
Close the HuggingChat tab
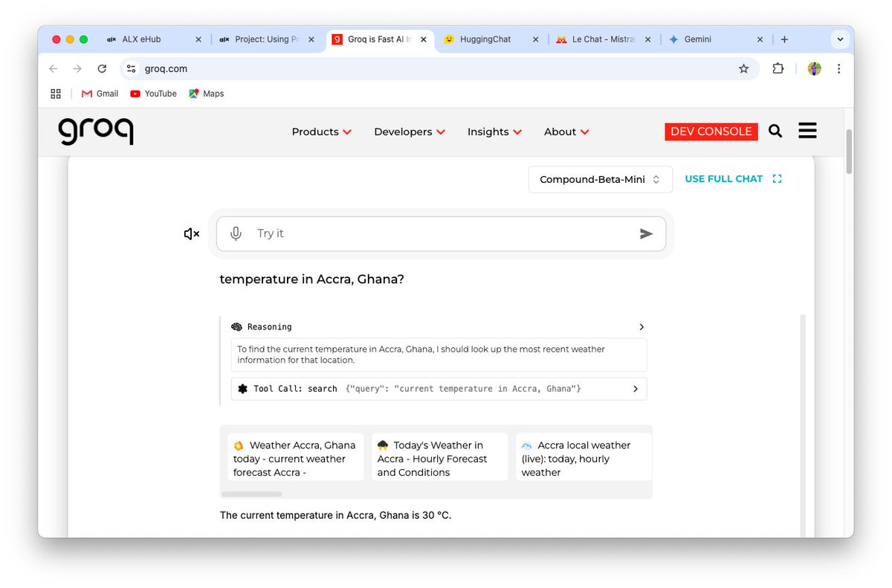(x=535, y=39)
